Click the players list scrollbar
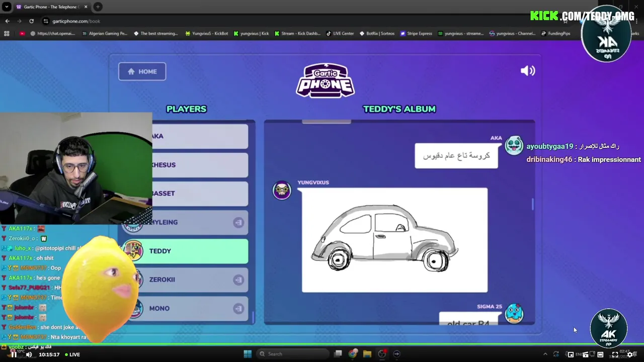The image size is (644, 362). coord(253,317)
